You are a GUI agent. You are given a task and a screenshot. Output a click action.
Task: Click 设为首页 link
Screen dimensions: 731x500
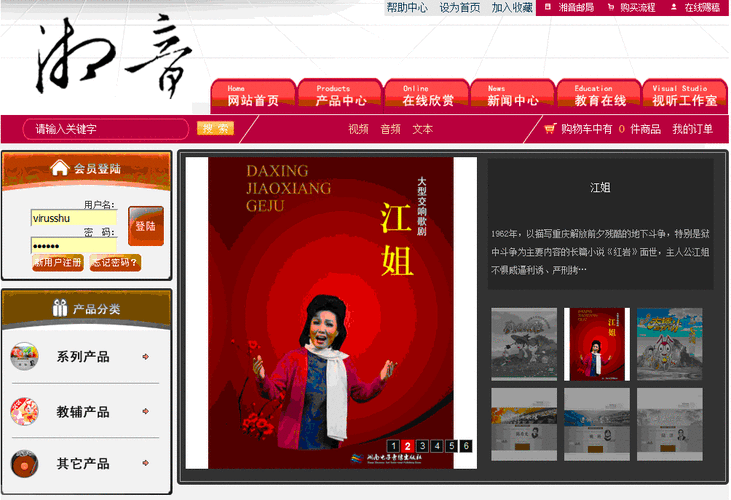[460, 7]
